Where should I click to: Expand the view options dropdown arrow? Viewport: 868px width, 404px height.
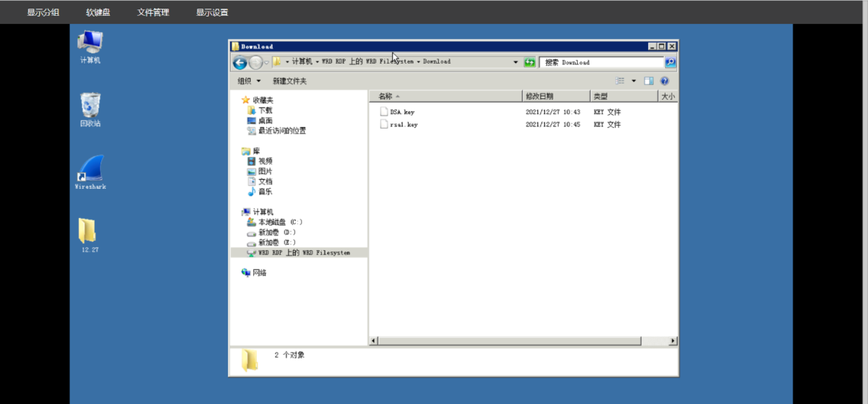(634, 81)
